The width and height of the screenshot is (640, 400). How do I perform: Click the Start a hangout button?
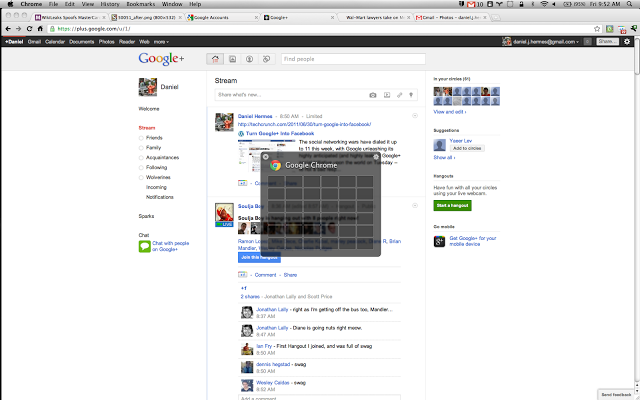click(452, 206)
